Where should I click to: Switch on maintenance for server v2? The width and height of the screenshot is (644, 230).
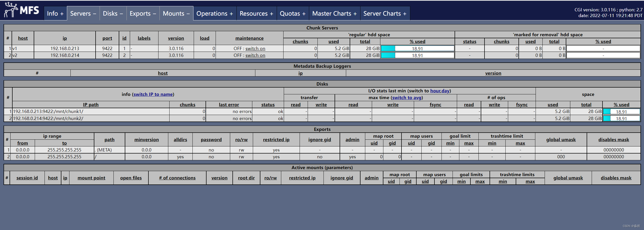255,55
